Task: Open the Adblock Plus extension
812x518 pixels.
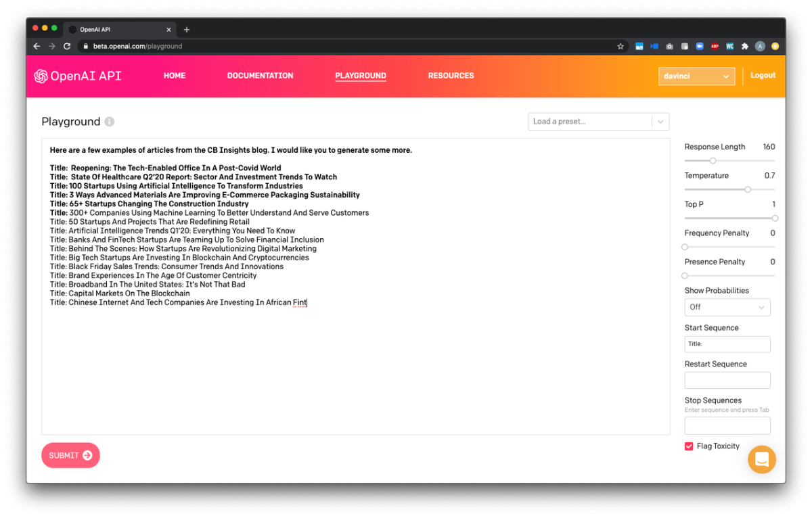Action: (x=715, y=47)
